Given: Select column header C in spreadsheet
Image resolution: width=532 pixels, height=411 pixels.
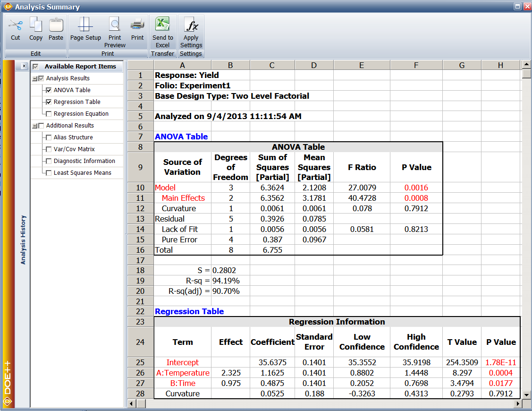Looking at the screenshot, I should [x=272, y=65].
